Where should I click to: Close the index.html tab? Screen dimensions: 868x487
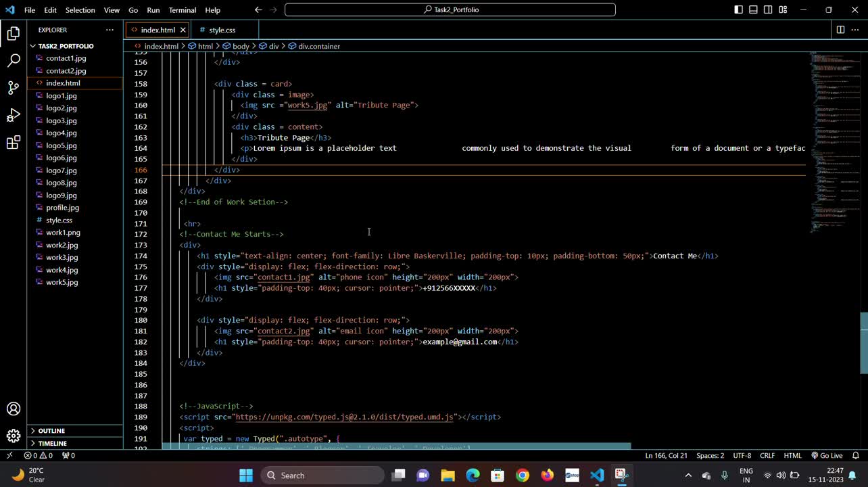coord(183,30)
